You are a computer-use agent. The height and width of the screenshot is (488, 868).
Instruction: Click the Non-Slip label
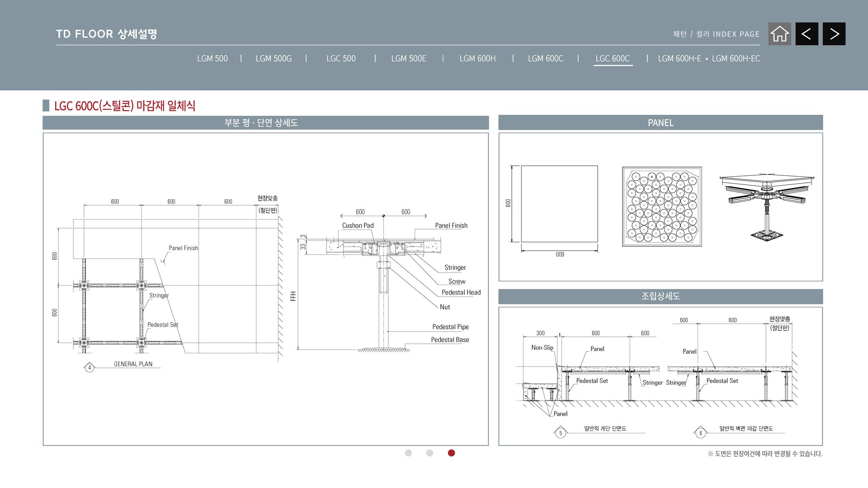coord(542,347)
